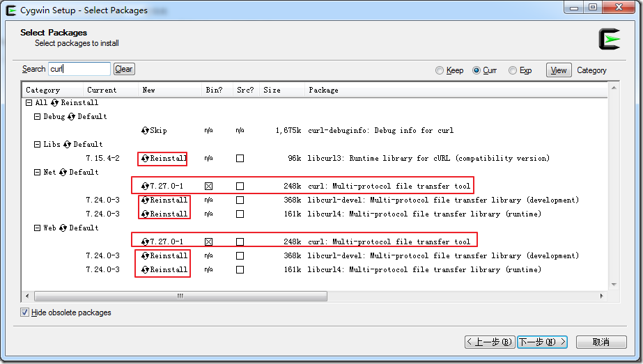Click Reinstall cycle icon for libcurl4 under Web
643x364 pixels.
point(145,270)
